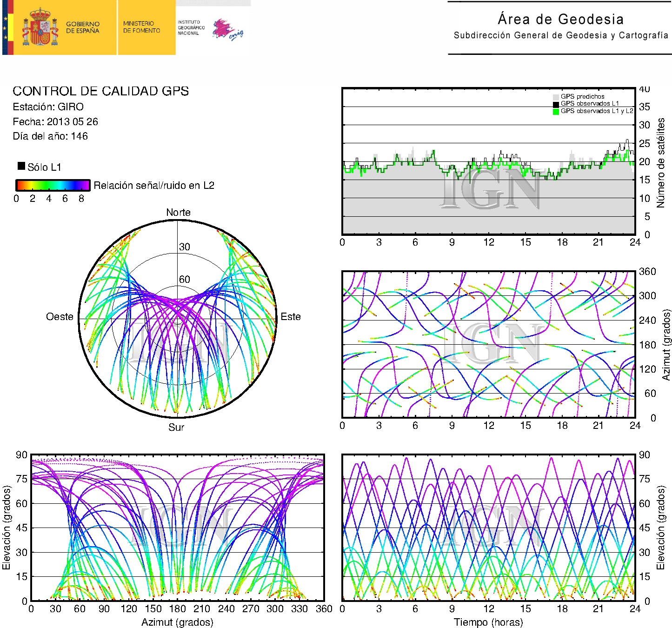Image resolution: width=672 pixels, height=628 pixels.
Task: Click the Oeste label beside the skyplot
Action: point(60,317)
